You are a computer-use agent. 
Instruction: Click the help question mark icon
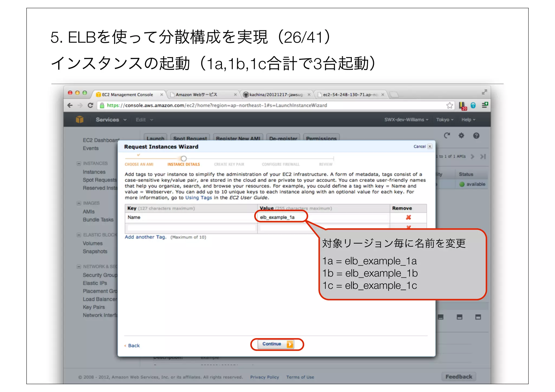476,135
